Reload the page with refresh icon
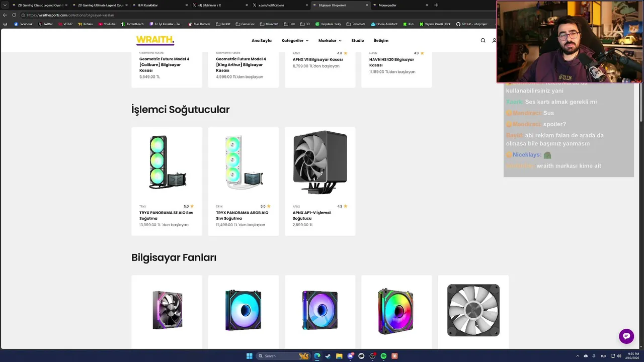The height and width of the screenshot is (362, 644). click(x=14, y=15)
